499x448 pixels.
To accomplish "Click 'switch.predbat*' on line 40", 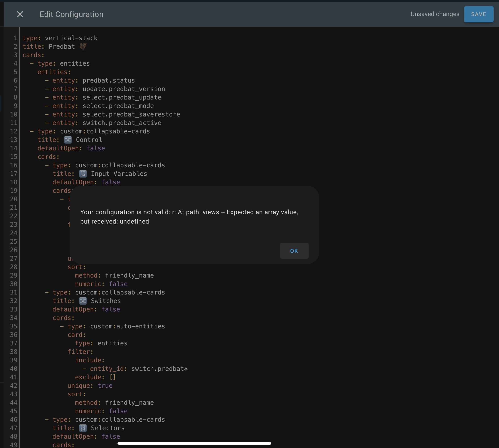I will (x=159, y=369).
